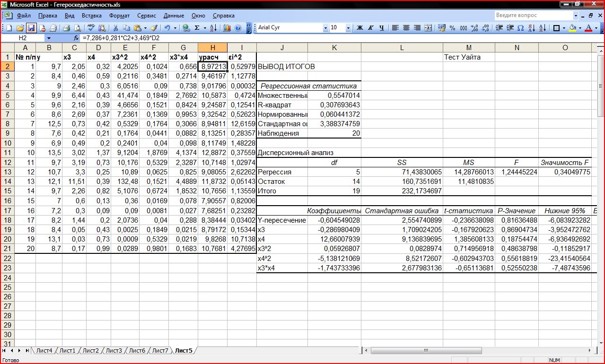Click the percent style icon

tap(452, 28)
